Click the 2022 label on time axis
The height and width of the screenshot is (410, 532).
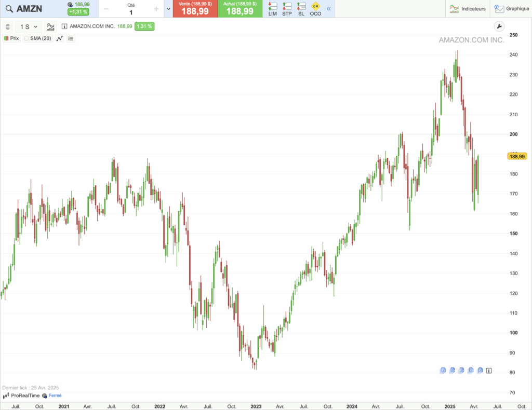160,406
